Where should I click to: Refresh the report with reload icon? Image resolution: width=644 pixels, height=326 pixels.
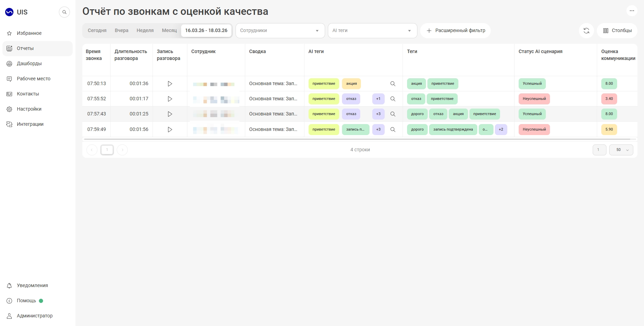pos(586,31)
